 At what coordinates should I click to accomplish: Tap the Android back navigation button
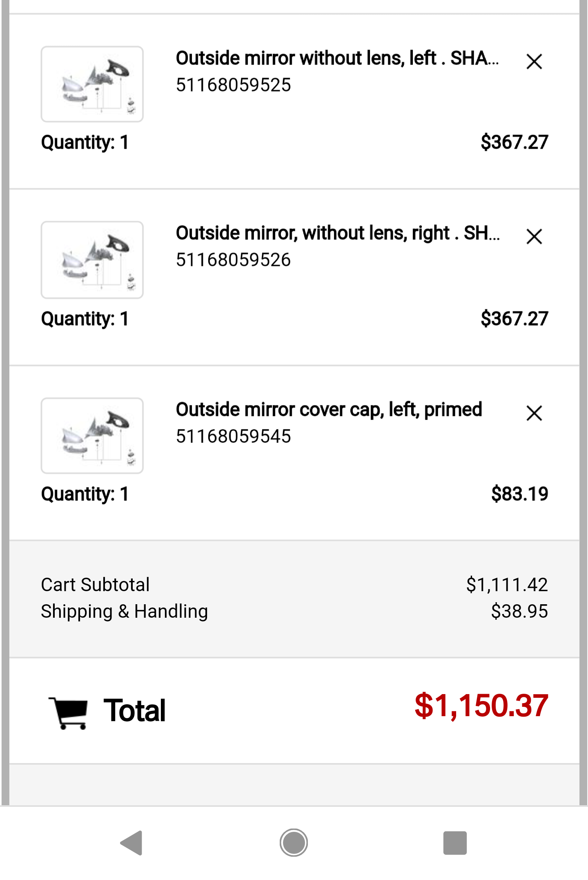point(131,843)
